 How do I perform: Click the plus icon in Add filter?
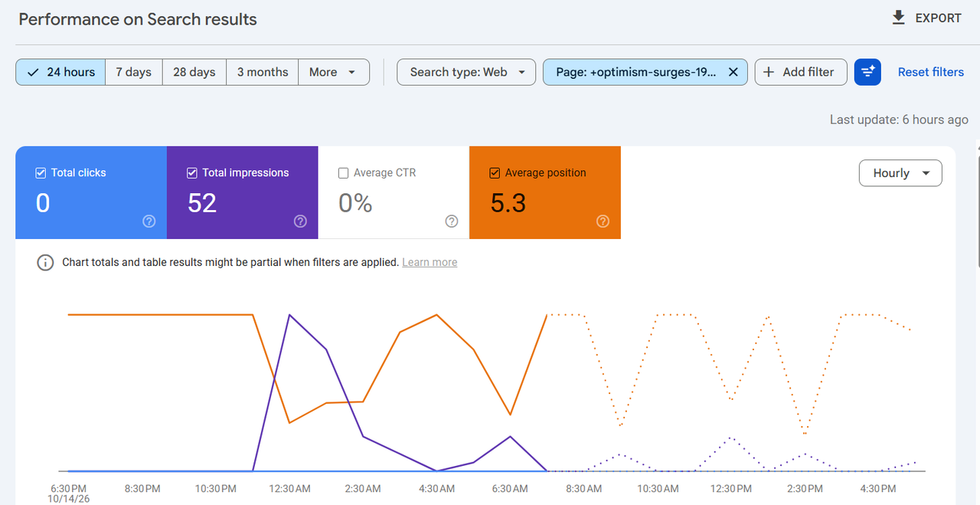coord(769,72)
